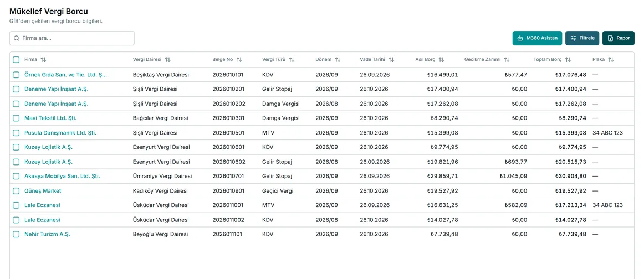Sort by Vergi Dairesi column arrows
644x279 pixels.
pos(167,59)
